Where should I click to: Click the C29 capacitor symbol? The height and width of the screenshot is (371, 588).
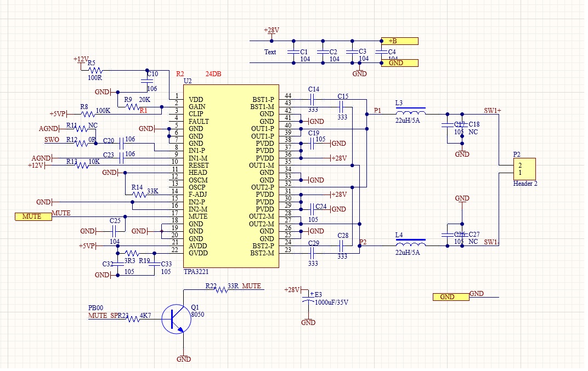click(x=313, y=253)
